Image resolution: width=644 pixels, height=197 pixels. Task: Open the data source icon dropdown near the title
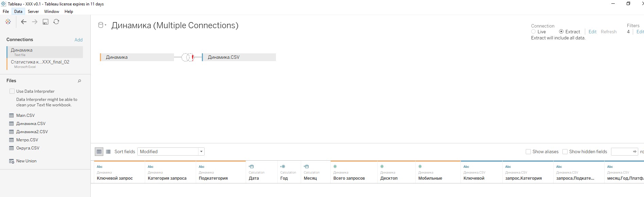(102, 24)
